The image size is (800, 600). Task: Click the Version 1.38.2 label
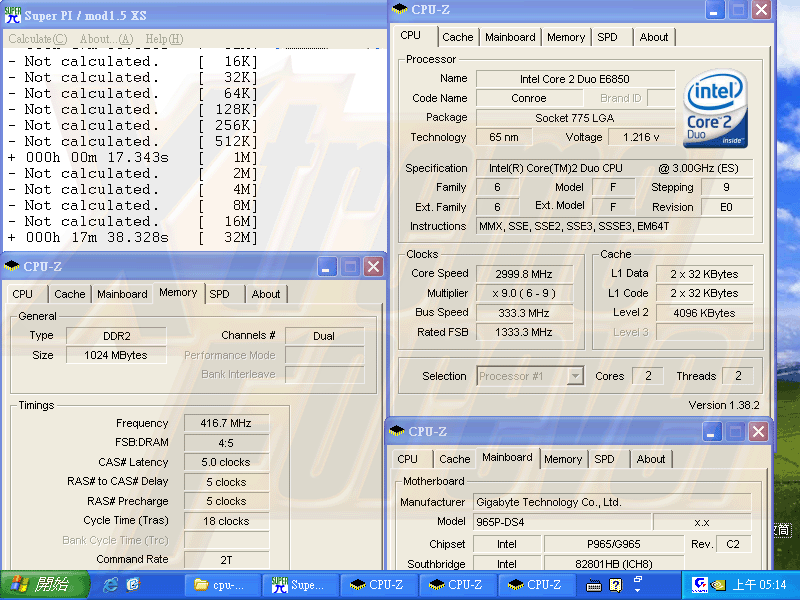tap(723, 405)
